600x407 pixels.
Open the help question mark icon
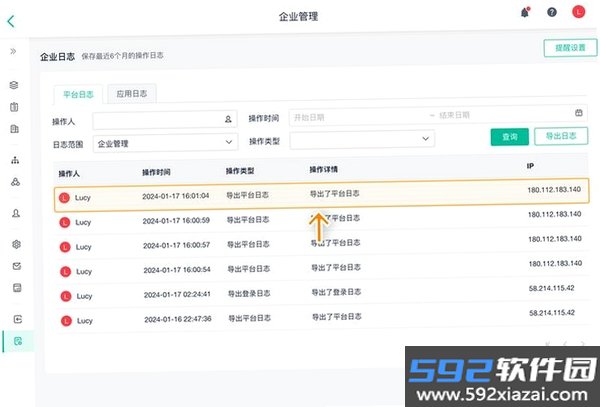pos(552,13)
